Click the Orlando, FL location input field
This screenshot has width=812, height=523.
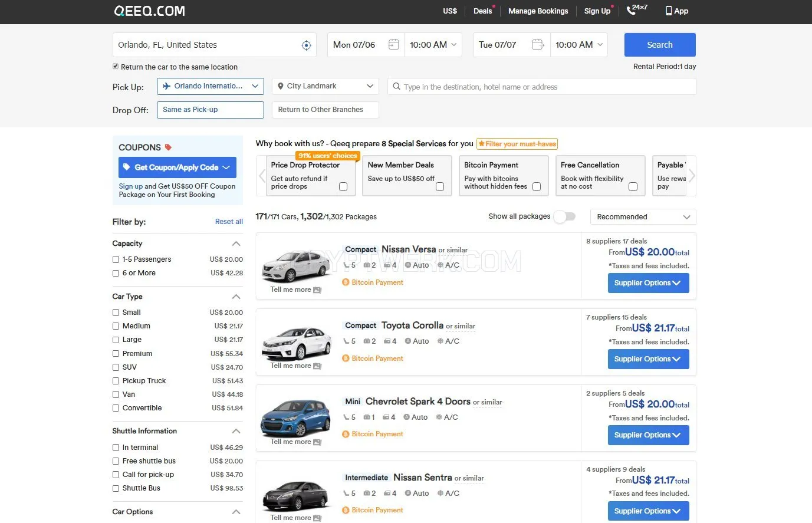[215, 45]
